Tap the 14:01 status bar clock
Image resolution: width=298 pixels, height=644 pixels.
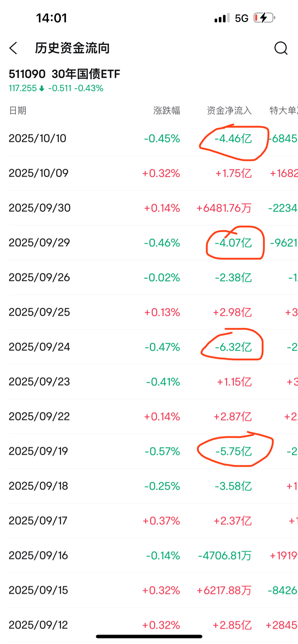(x=52, y=18)
